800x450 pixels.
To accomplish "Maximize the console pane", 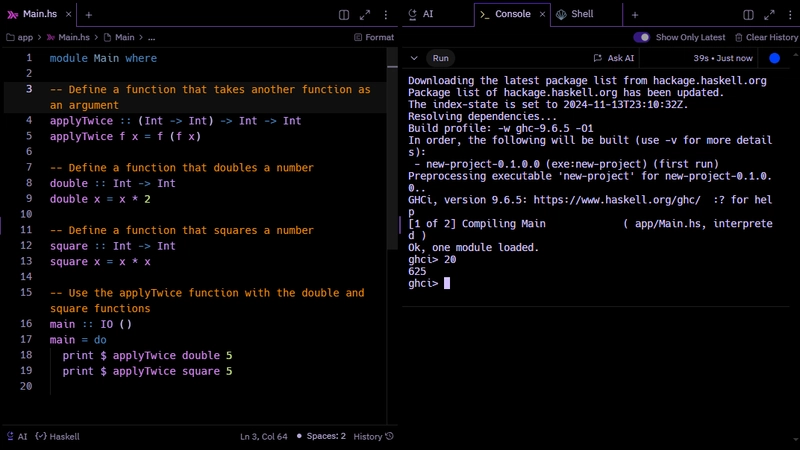I will 769,15.
